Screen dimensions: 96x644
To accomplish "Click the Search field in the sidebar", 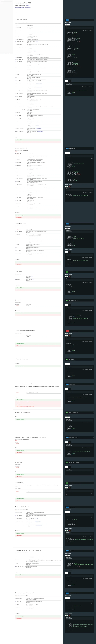I will pyautogui.click(x=6, y=1).
